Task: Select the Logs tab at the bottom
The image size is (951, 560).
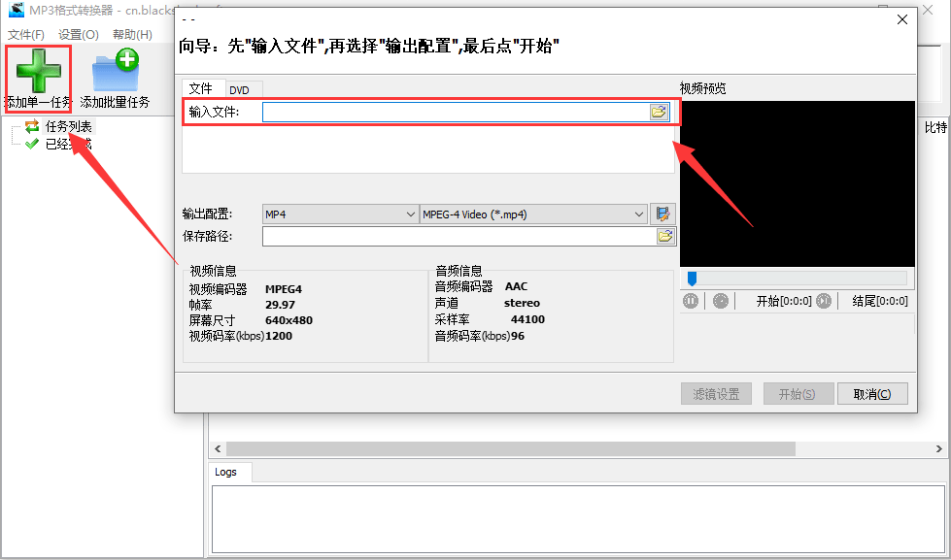Action: click(x=228, y=472)
